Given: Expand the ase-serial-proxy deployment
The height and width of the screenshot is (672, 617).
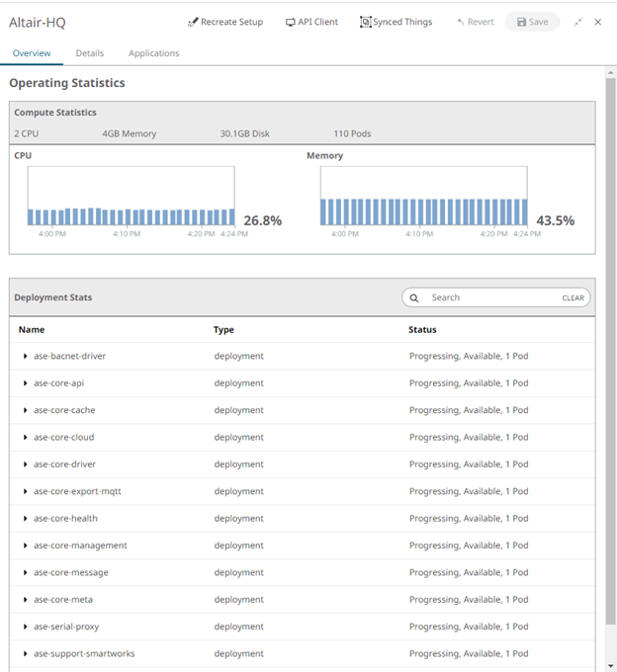Looking at the screenshot, I should coord(25,627).
